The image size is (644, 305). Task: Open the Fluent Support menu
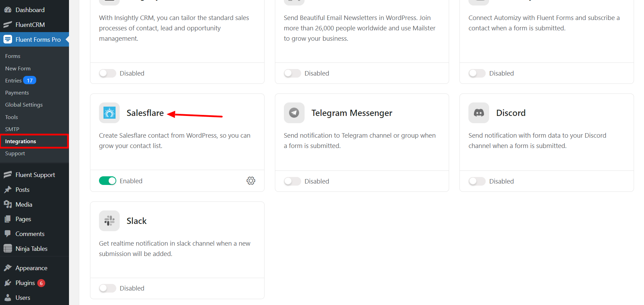click(x=35, y=175)
